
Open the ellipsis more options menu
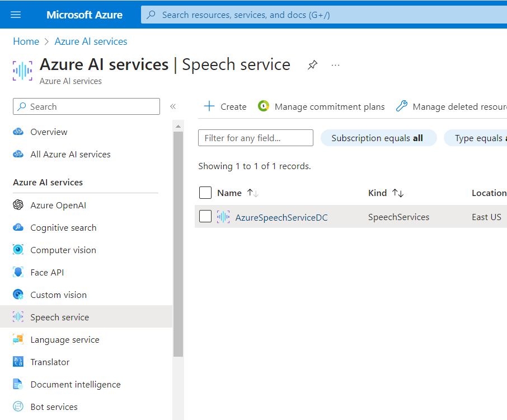click(x=335, y=65)
